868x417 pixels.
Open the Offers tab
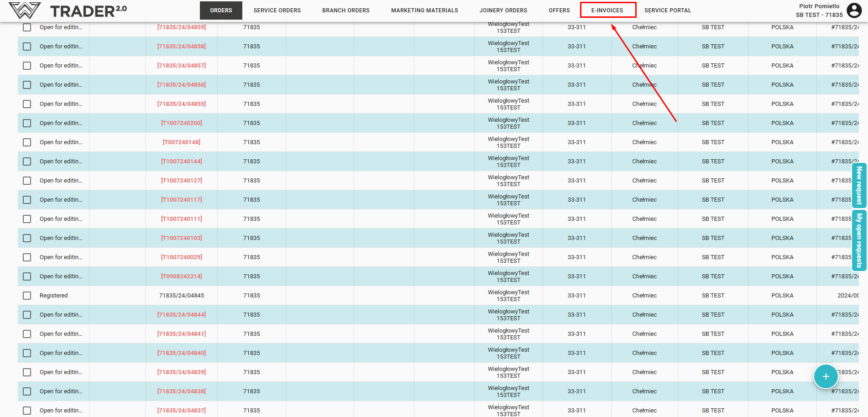point(559,10)
